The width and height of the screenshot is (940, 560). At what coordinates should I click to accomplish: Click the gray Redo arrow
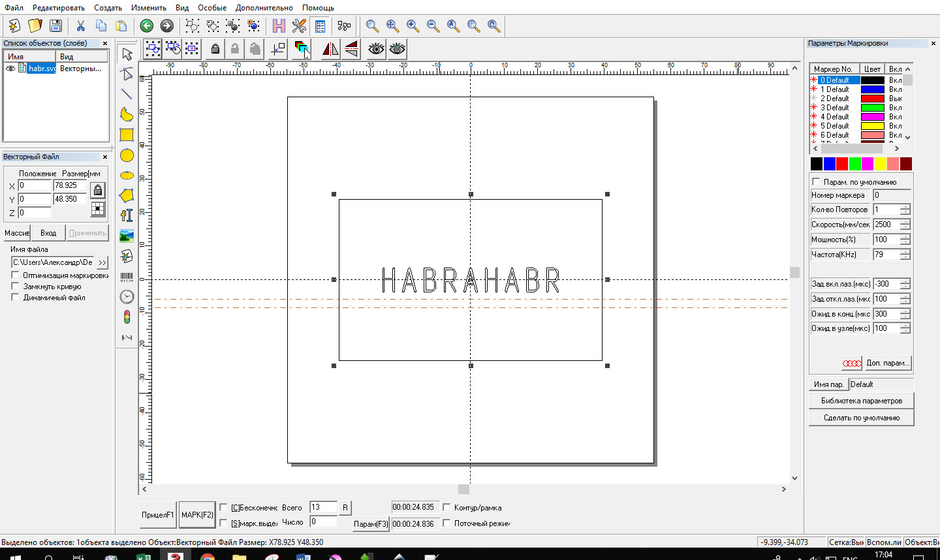pyautogui.click(x=167, y=25)
